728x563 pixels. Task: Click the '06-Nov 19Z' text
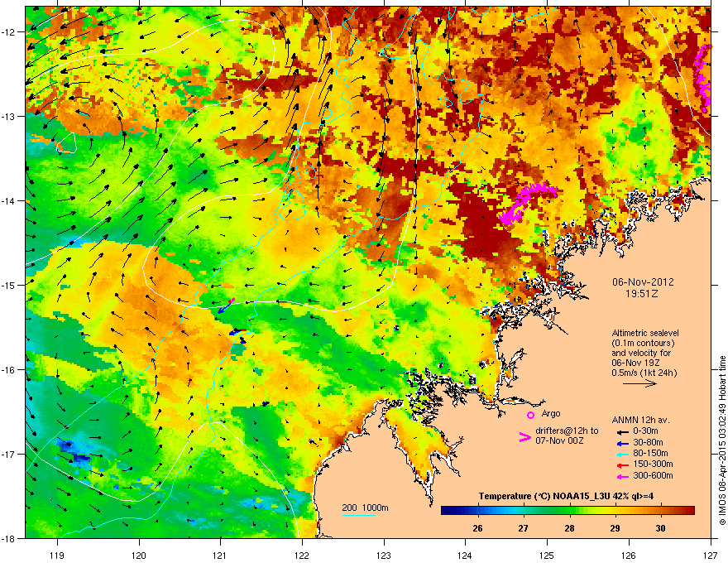(635, 363)
